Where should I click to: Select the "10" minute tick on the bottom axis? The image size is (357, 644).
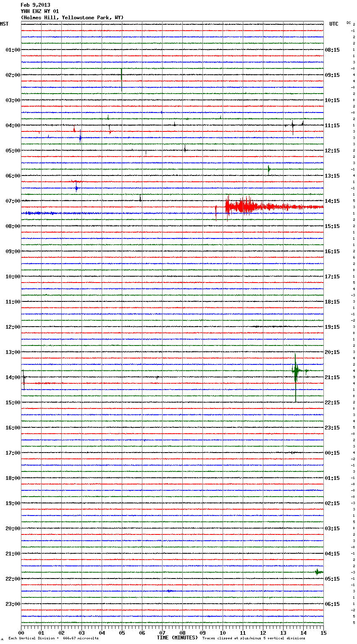pyautogui.click(x=223, y=633)
